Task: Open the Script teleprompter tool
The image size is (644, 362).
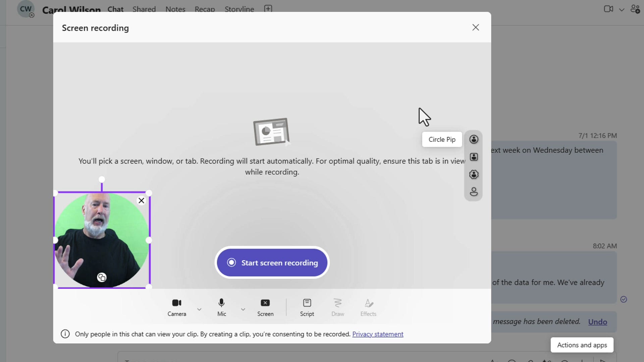Action: pyautogui.click(x=307, y=307)
